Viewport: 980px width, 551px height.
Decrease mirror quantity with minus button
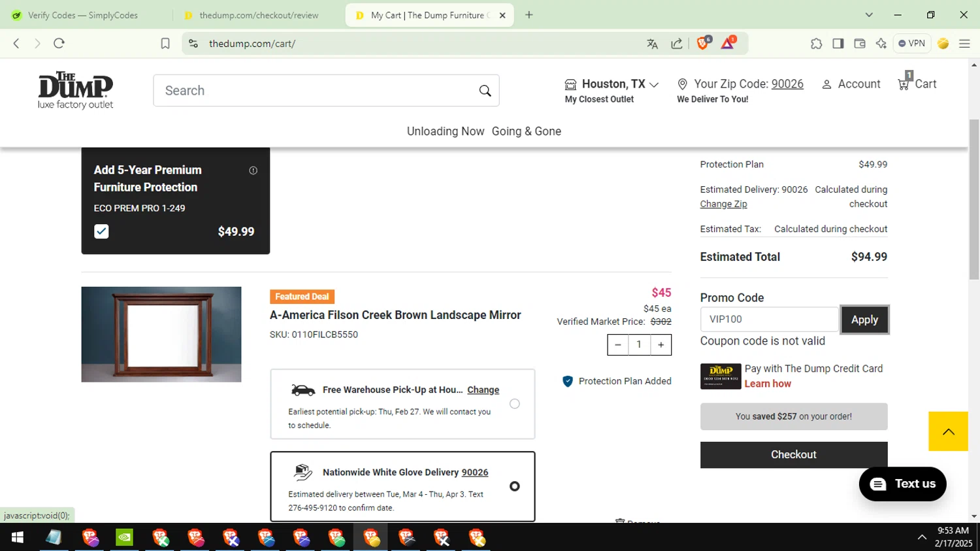pos(618,344)
